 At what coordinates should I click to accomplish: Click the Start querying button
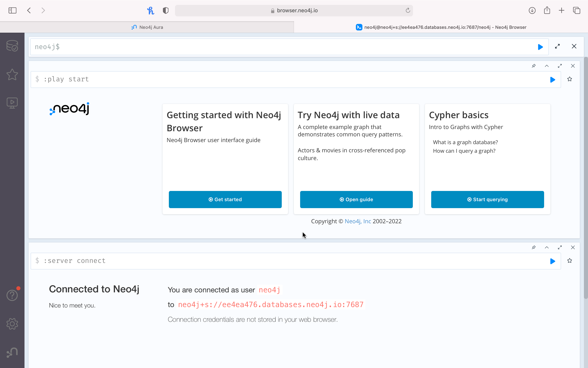pyautogui.click(x=487, y=199)
